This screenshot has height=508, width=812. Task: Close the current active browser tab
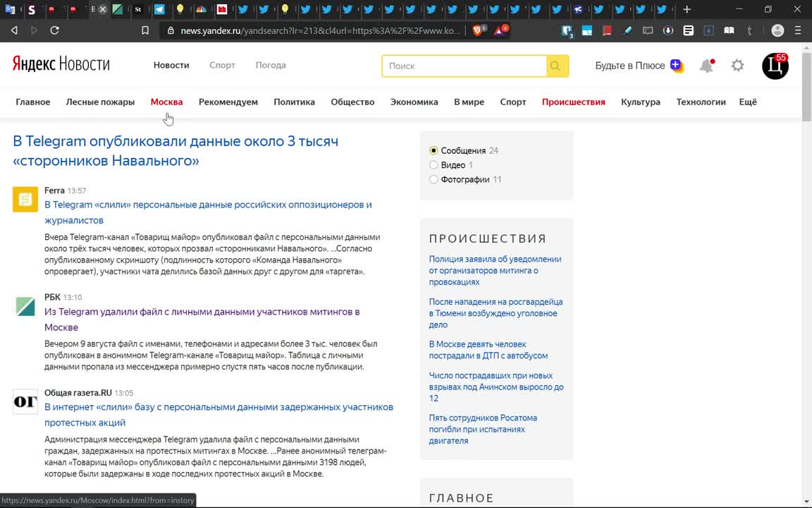click(102, 9)
